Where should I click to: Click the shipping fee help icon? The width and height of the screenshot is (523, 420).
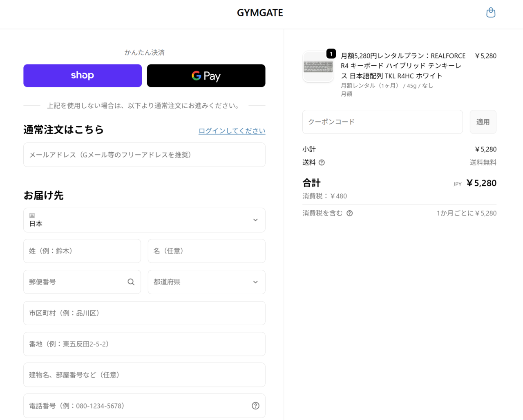pyautogui.click(x=322, y=162)
